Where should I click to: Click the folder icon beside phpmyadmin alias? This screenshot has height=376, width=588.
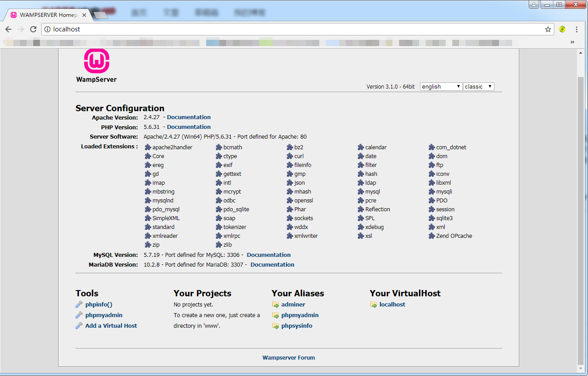coord(275,315)
